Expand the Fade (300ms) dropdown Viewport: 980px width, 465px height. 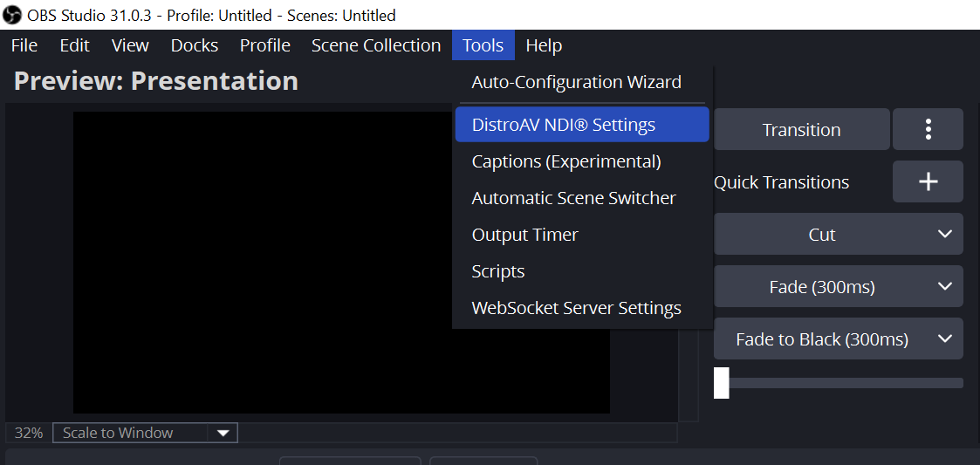click(944, 286)
